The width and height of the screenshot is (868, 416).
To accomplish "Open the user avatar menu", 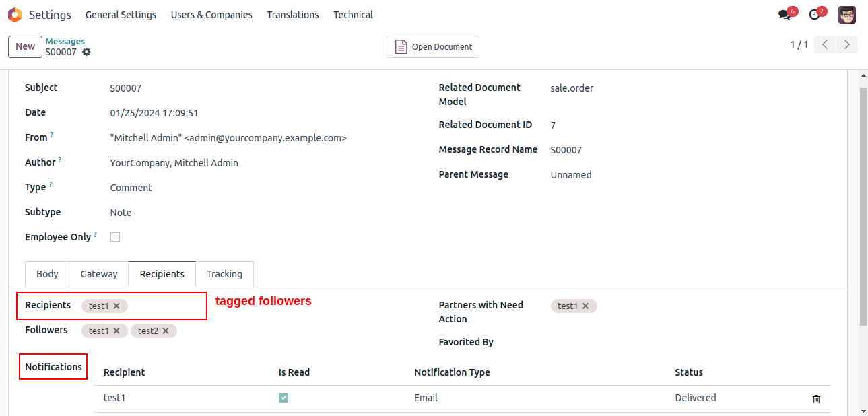I will click(847, 15).
